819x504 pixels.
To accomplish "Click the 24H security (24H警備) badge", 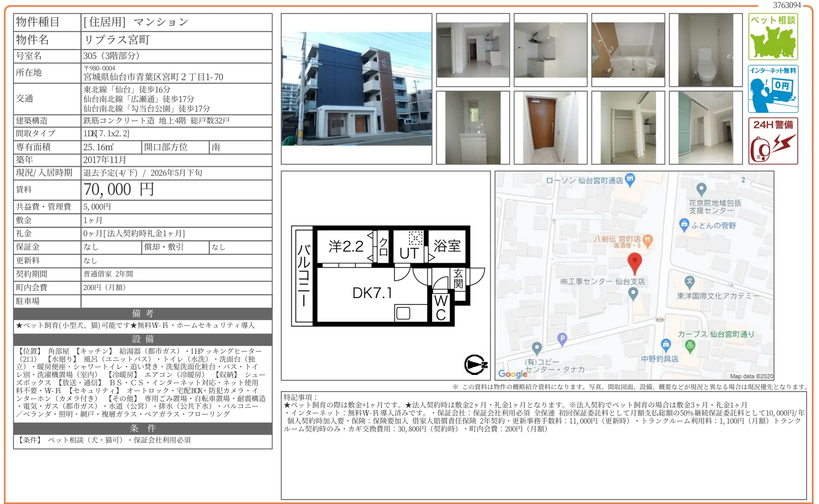I will coord(772,141).
